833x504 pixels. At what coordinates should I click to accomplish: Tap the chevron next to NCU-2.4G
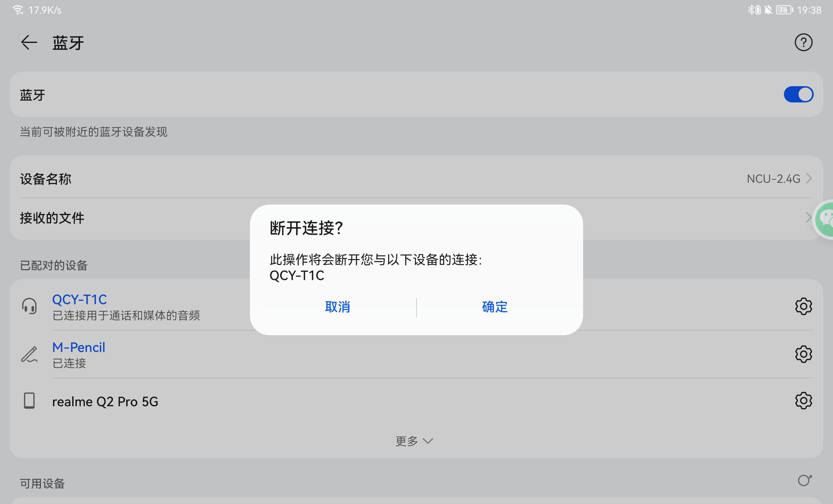pos(809,179)
